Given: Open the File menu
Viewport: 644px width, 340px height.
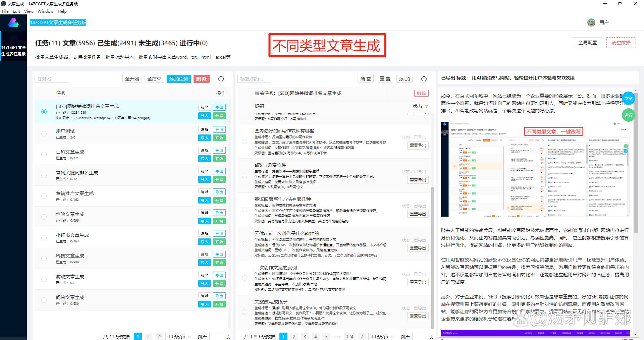Looking at the screenshot, I should [5, 11].
